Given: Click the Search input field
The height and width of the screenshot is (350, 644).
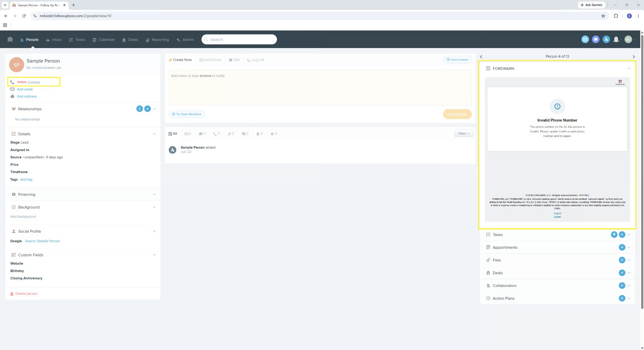Looking at the screenshot, I should pyautogui.click(x=239, y=40).
